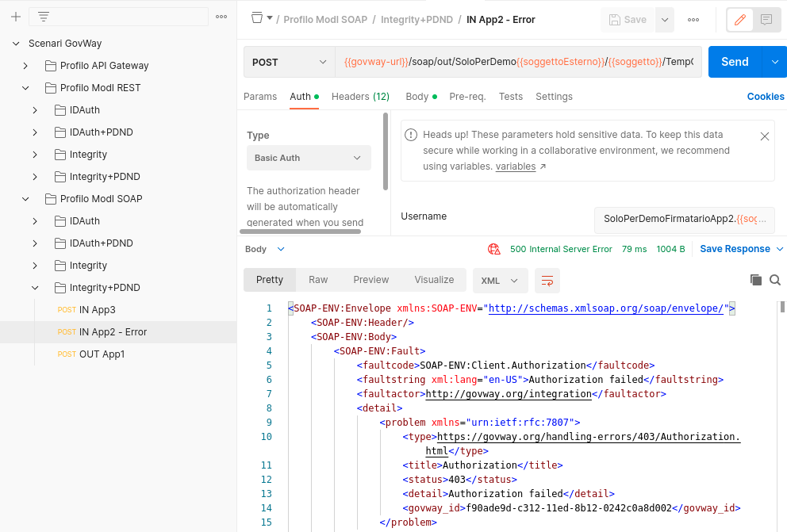The height and width of the screenshot is (532, 787).
Task: Open schemas.xmlsoap.org envelope link
Action: point(606,308)
